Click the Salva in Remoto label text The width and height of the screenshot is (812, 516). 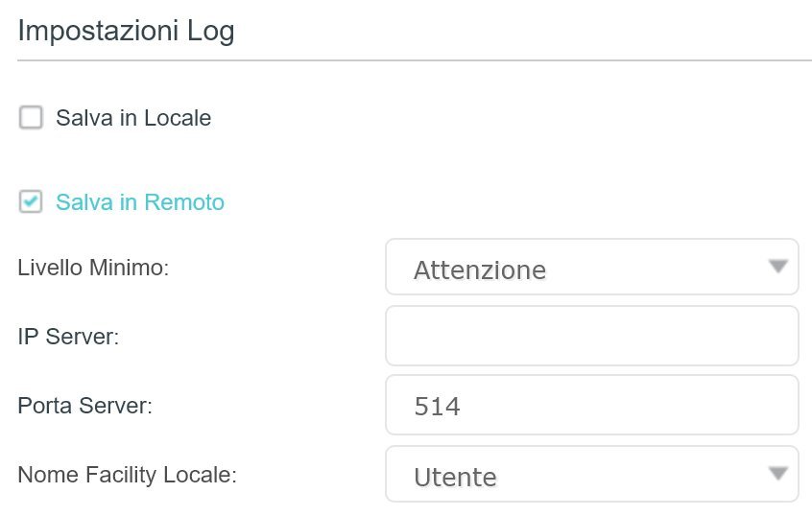tap(140, 202)
